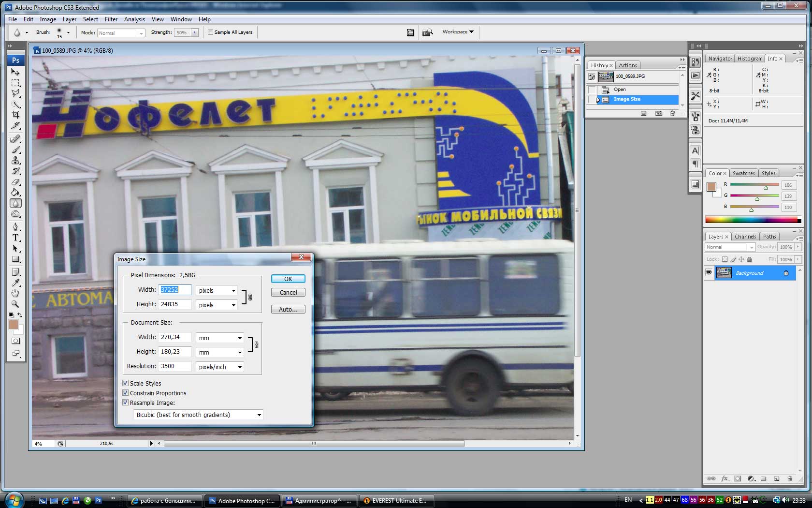Select the Horizontal Type tool
812x508 pixels.
click(15, 238)
